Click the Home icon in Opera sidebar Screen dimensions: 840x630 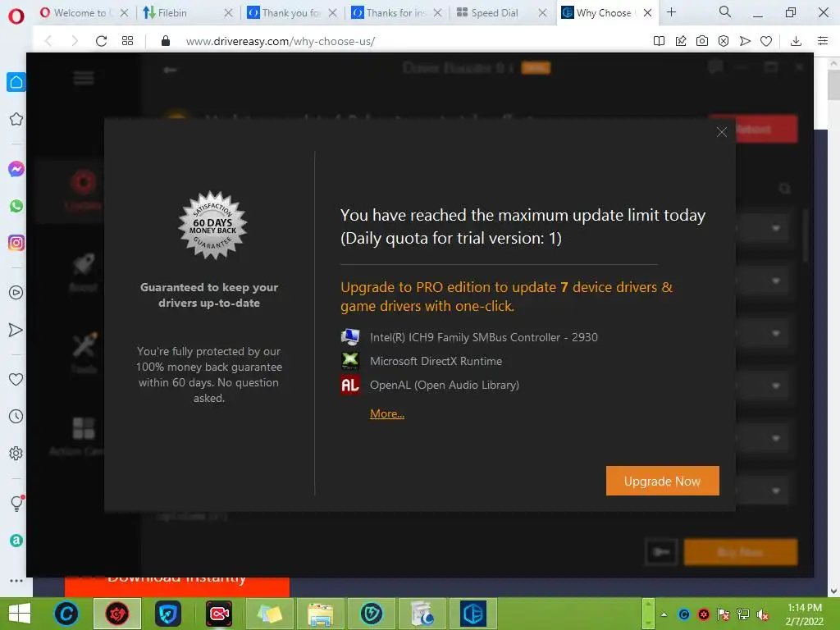pos(16,82)
